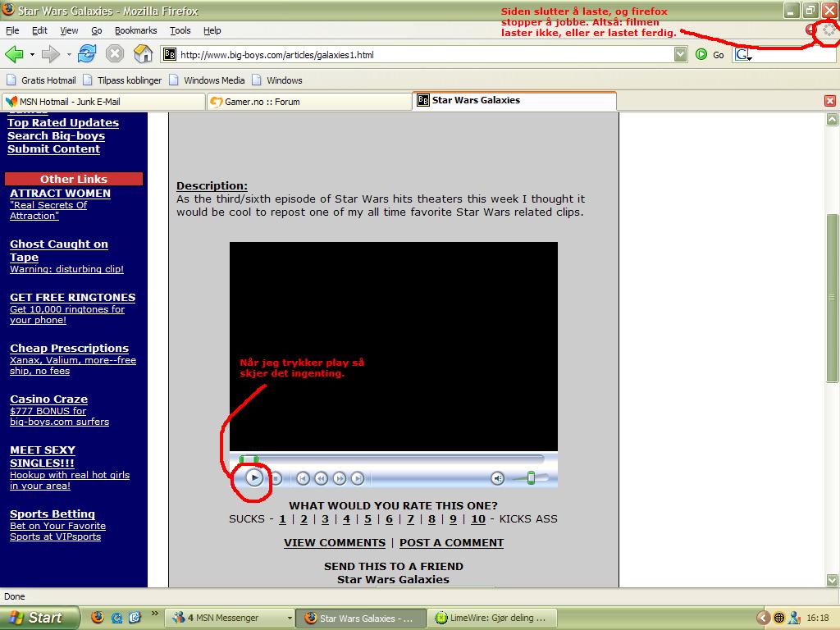Viewport: 840px width, 630px height.
Task: Open LimeWire taskbar button
Action: [x=493, y=618]
